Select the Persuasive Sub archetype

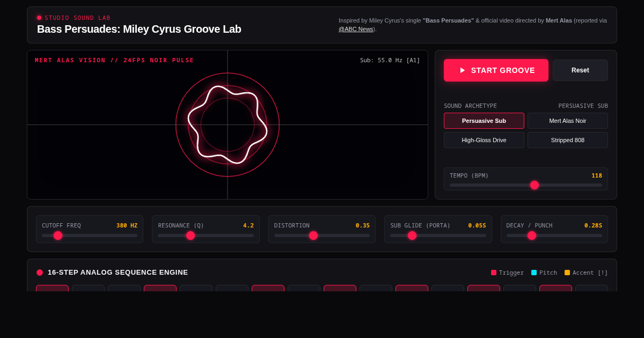tap(484, 121)
